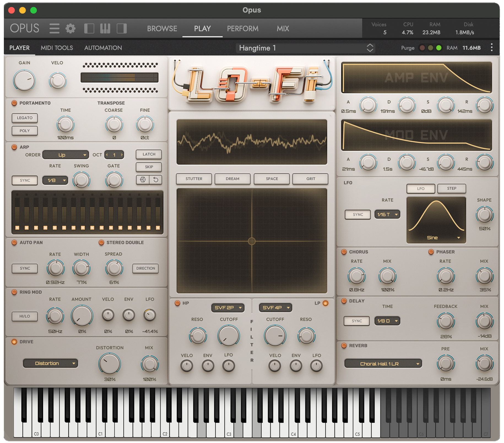
Task: Click the DREAM macro button
Action: pos(232,179)
